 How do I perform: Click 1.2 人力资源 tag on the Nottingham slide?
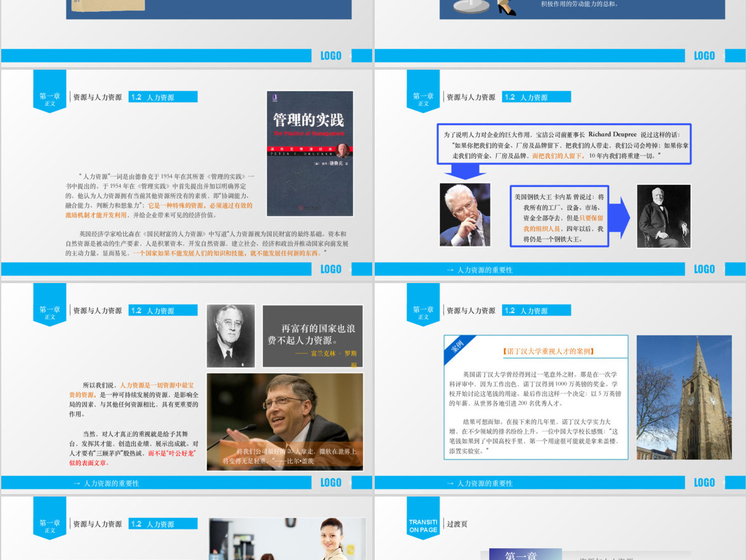(537, 310)
